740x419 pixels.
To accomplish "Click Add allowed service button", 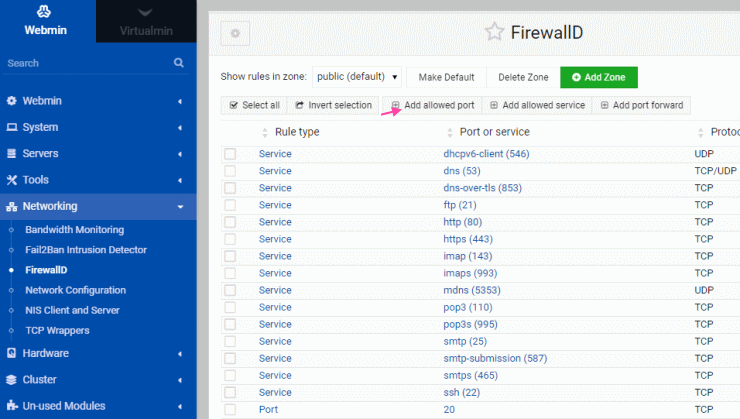I will 537,105.
